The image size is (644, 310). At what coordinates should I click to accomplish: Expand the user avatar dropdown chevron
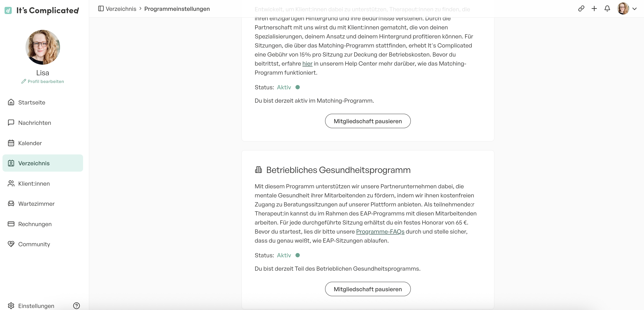(634, 9)
